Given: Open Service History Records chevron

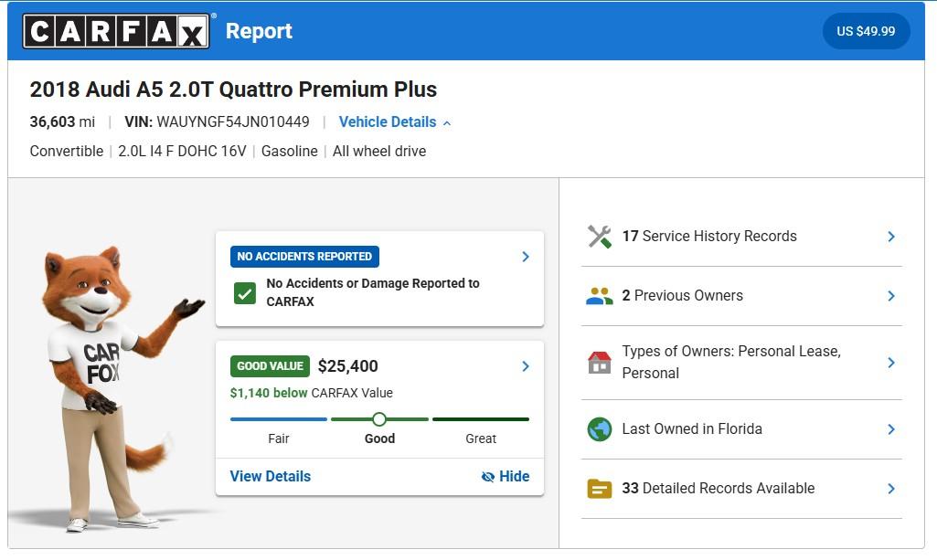Looking at the screenshot, I should coord(891,237).
